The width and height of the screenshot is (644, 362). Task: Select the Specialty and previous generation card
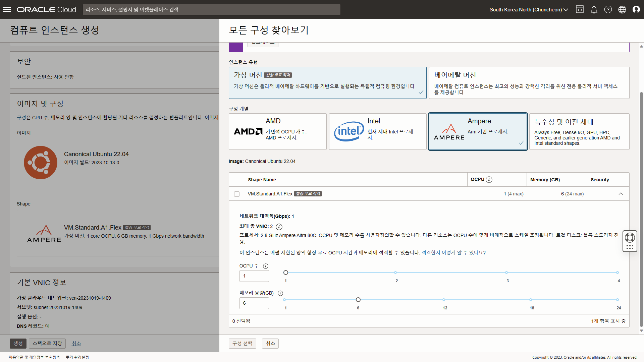579,131
